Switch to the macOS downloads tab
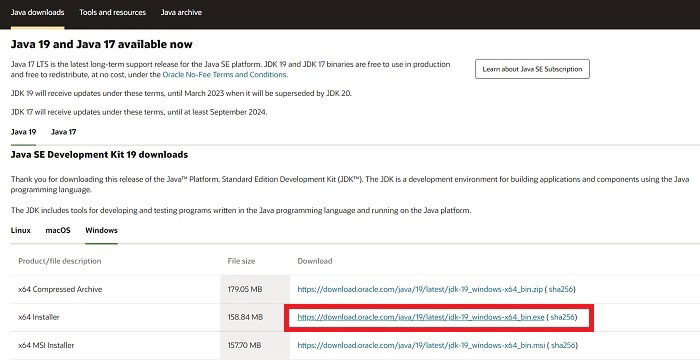This screenshot has width=700, height=362. pos(58,230)
